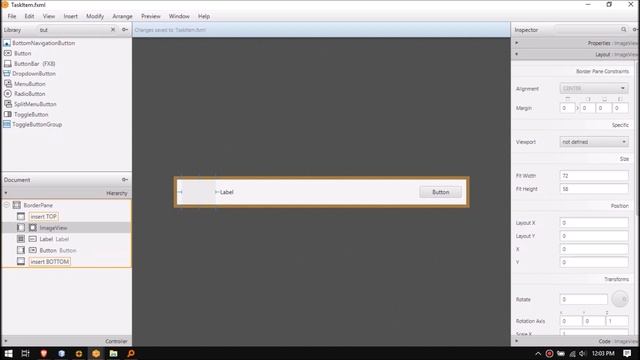
Task: Click the Library search input field
Action: pyautogui.click(x=73, y=30)
